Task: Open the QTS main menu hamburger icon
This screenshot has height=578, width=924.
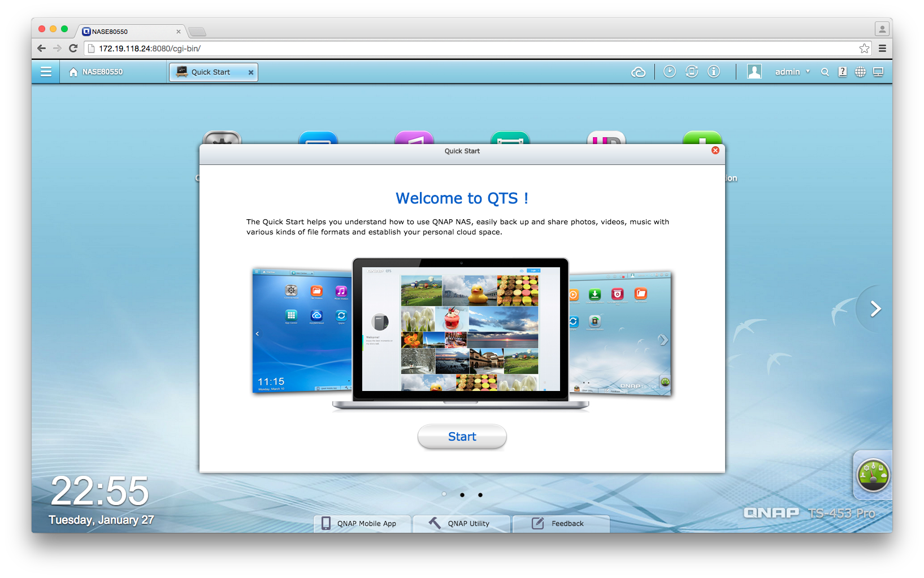Action: point(46,72)
